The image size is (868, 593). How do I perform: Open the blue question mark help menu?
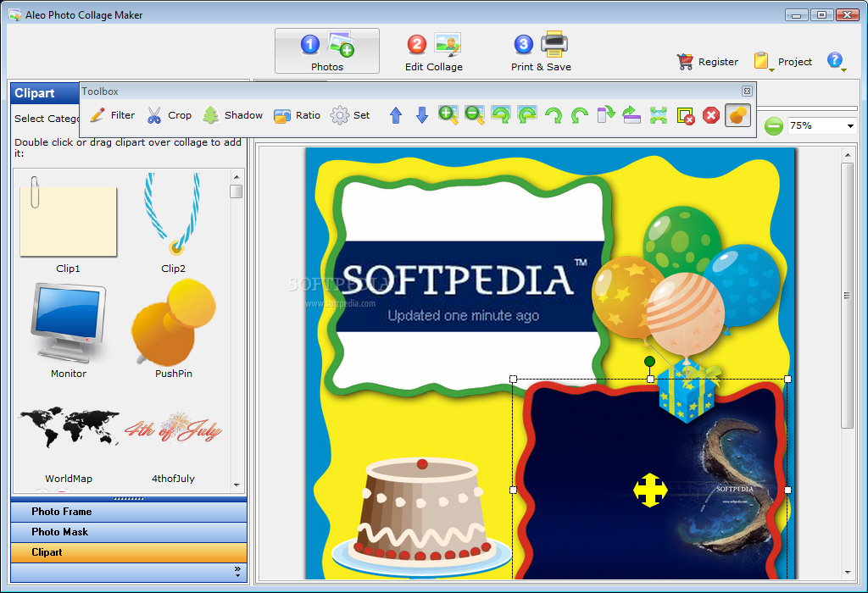[837, 61]
